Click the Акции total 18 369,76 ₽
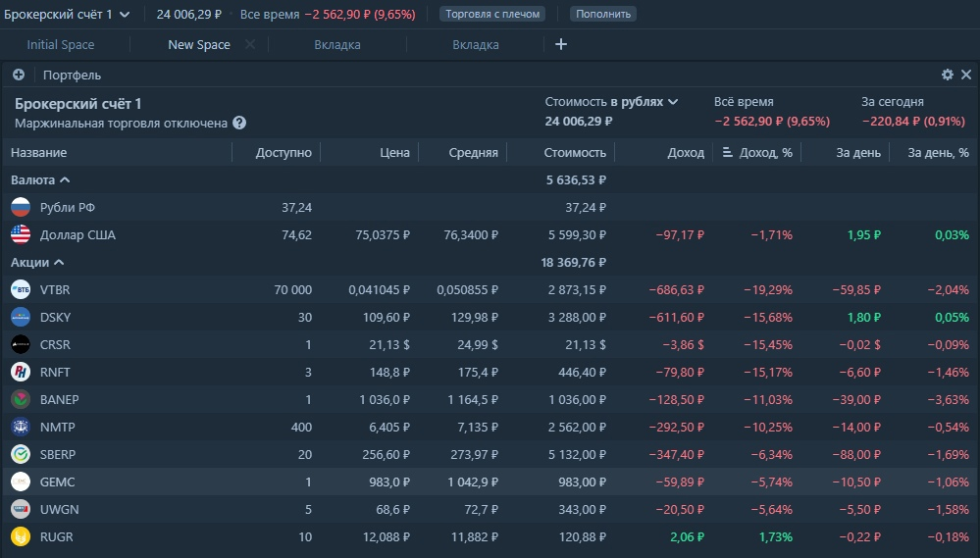This screenshot has width=980, height=558. (x=574, y=263)
